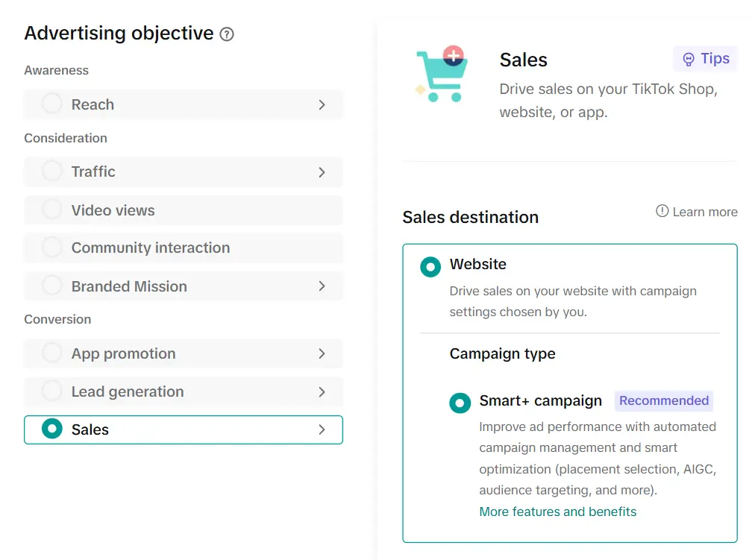Expand the Reach objective chevron
This screenshot has width=755, height=560.
(322, 105)
